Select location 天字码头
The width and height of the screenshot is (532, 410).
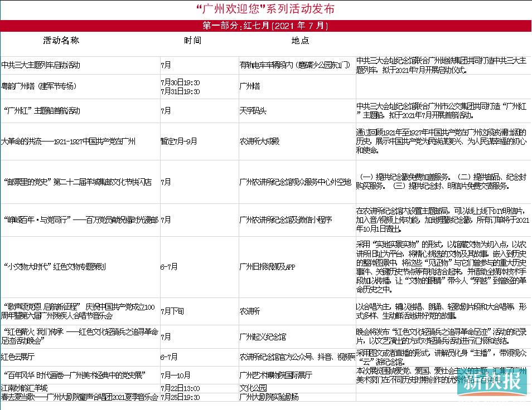point(253,111)
